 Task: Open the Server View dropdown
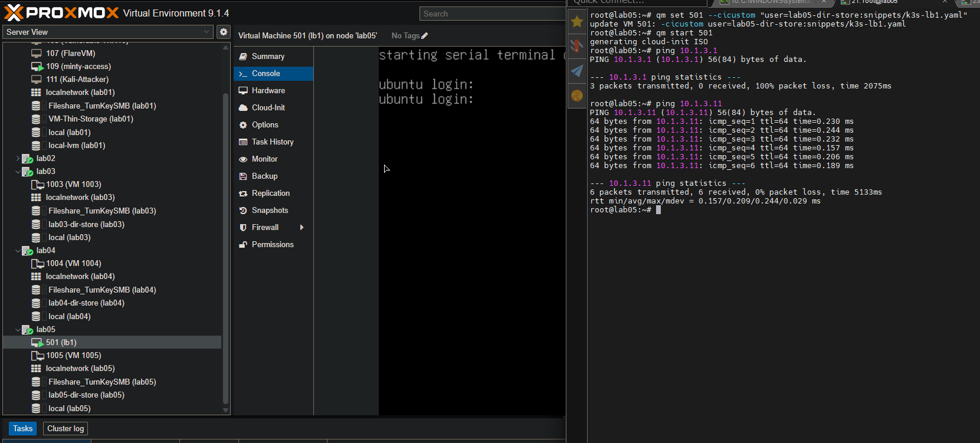tap(108, 32)
